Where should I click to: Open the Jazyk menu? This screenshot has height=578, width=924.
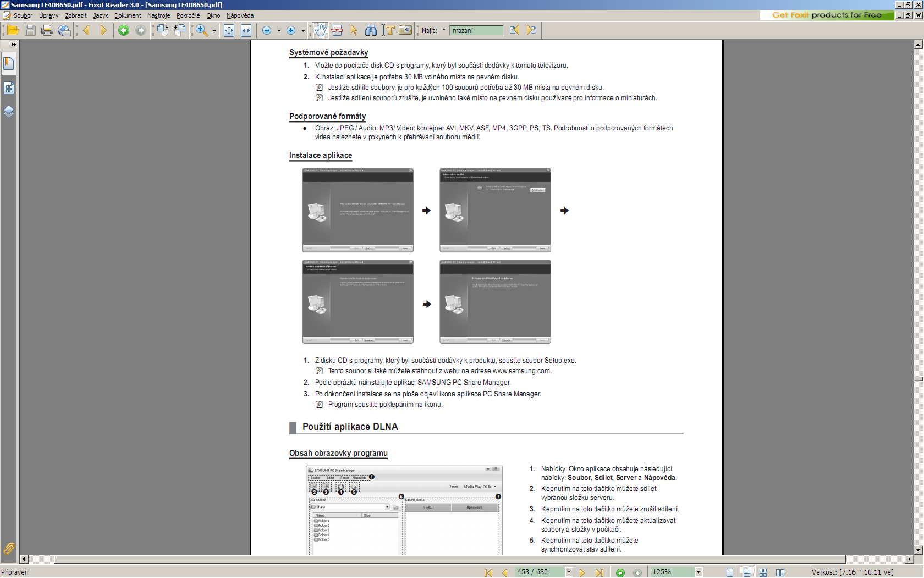click(101, 15)
